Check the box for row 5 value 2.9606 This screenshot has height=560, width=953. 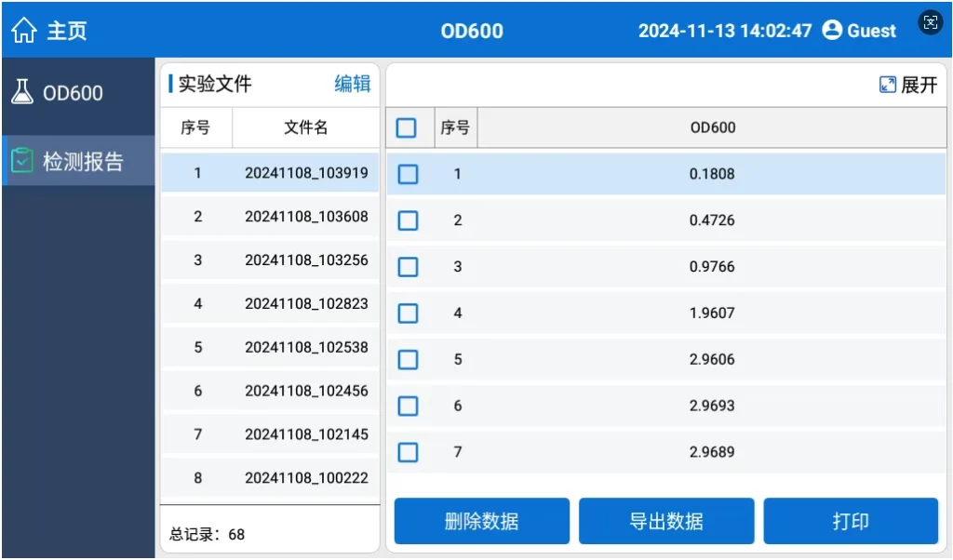[x=408, y=360]
